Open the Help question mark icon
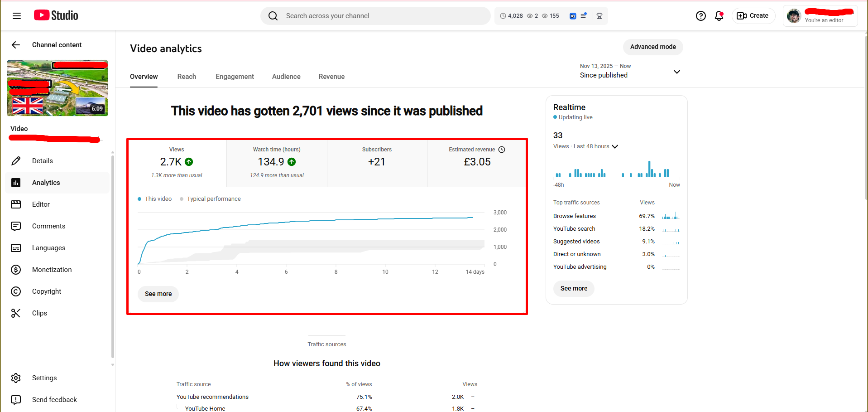This screenshot has height=412, width=868. point(700,16)
